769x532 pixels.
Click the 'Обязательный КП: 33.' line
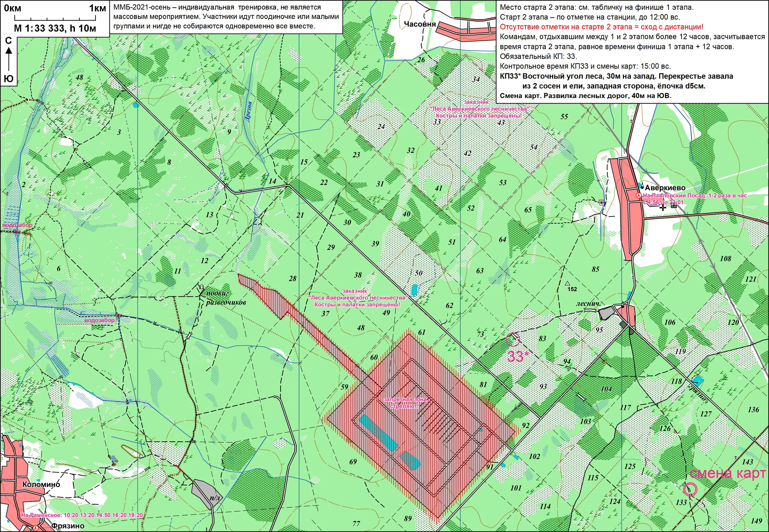(539, 56)
